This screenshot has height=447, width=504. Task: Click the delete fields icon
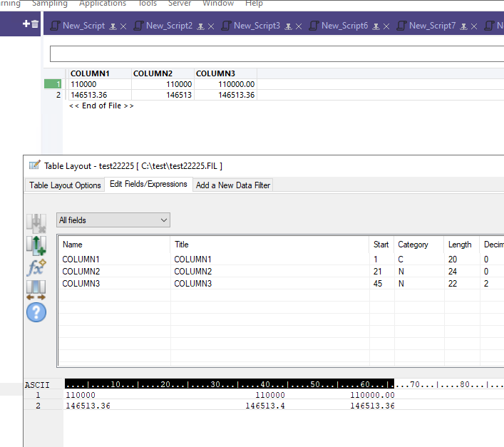tap(36, 223)
